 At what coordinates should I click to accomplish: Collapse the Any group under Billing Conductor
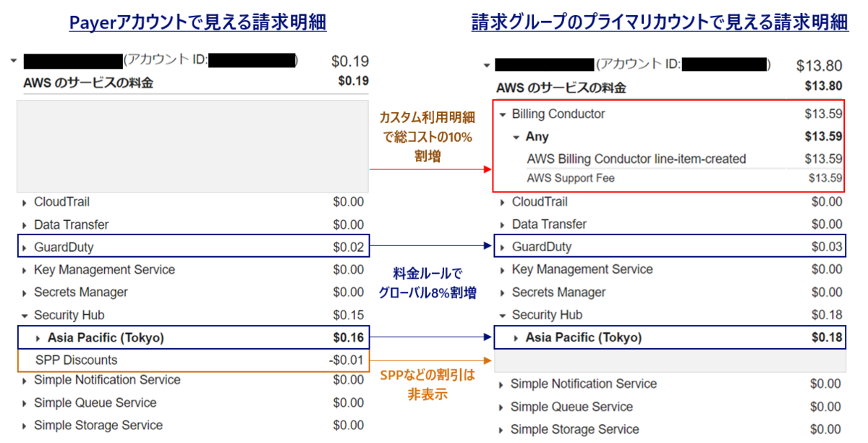pyautogui.click(x=516, y=136)
